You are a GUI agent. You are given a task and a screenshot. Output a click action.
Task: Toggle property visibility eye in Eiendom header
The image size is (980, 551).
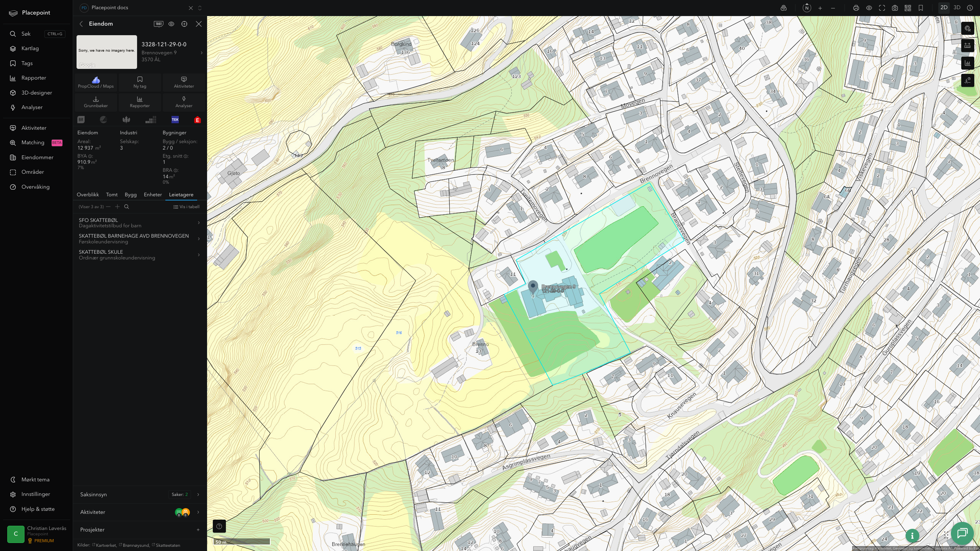(171, 24)
